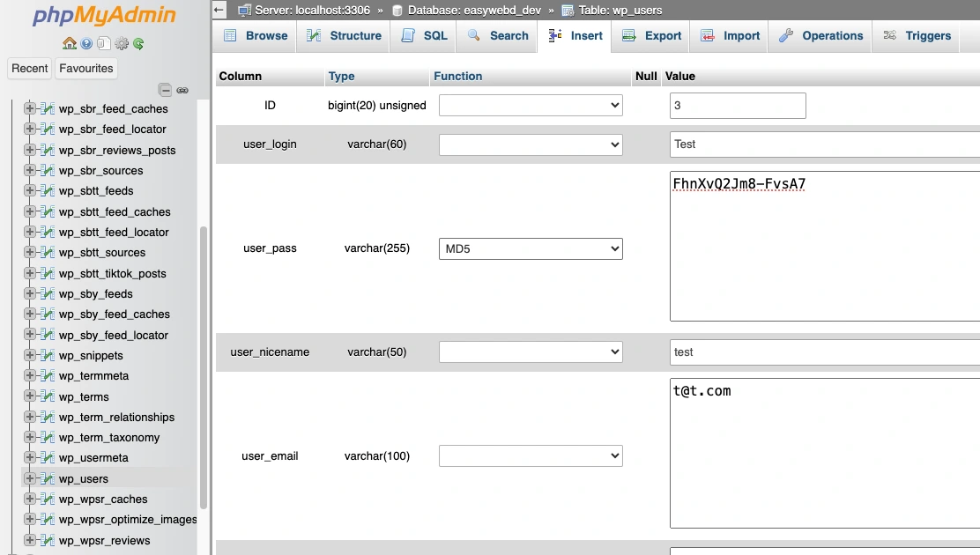
Task: Collapse all nodes using minus icon
Action: (x=164, y=89)
